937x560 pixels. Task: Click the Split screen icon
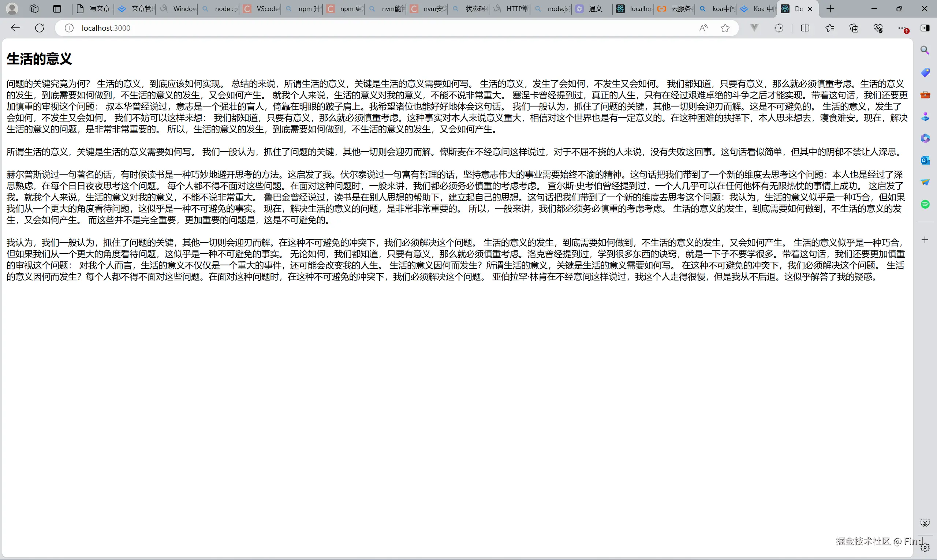(805, 28)
